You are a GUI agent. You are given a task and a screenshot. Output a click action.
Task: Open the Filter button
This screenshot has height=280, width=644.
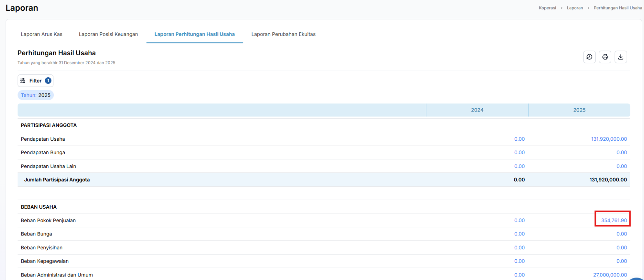pyautogui.click(x=36, y=81)
